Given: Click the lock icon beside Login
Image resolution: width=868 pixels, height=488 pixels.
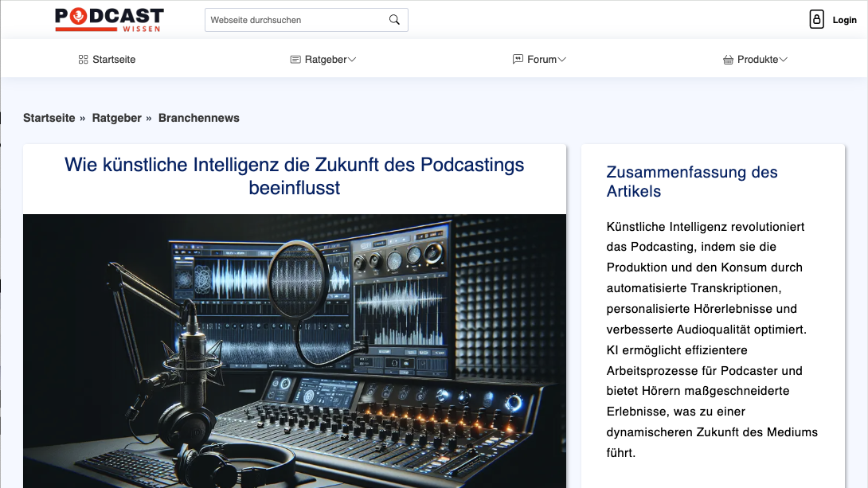Looking at the screenshot, I should [817, 19].
